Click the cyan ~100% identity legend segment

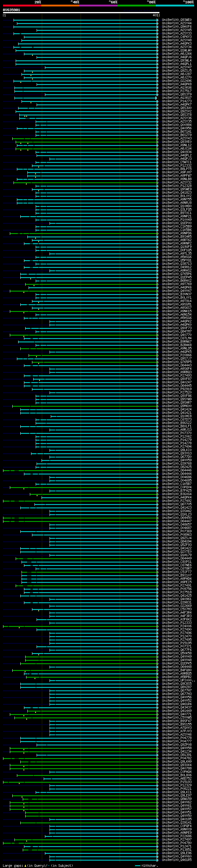tap(175, 6)
